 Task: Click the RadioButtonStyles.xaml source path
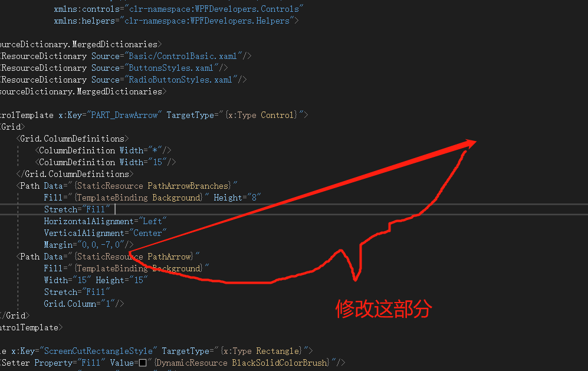(180, 80)
